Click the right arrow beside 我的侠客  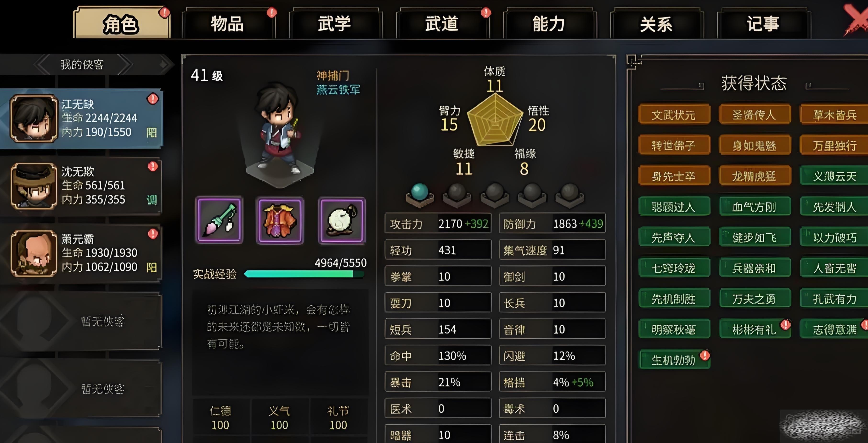coord(125,64)
